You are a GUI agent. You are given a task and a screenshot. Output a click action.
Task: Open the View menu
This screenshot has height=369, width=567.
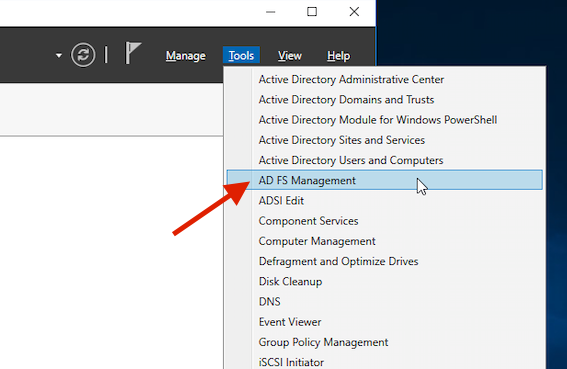point(290,56)
